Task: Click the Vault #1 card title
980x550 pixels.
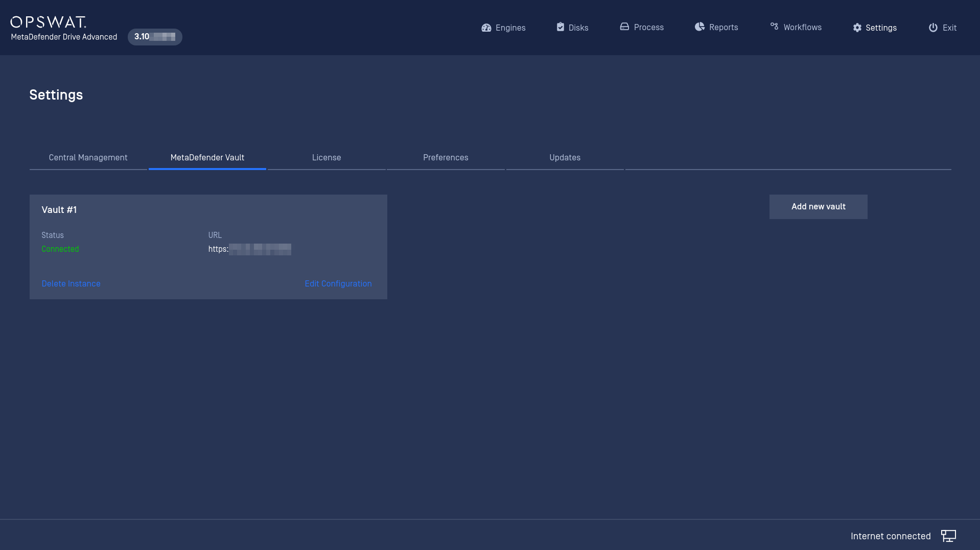Action: (59, 209)
